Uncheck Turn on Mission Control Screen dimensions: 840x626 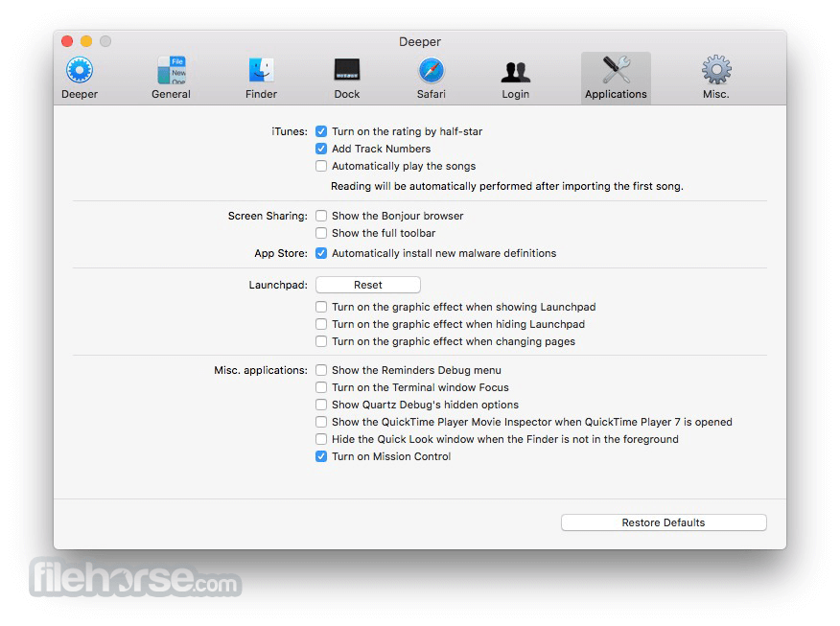pyautogui.click(x=321, y=456)
